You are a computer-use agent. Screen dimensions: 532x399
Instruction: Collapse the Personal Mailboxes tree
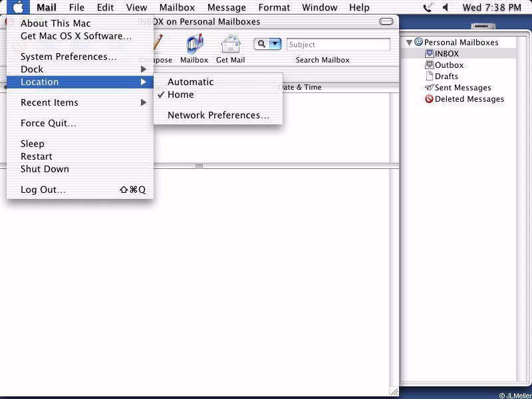click(409, 43)
